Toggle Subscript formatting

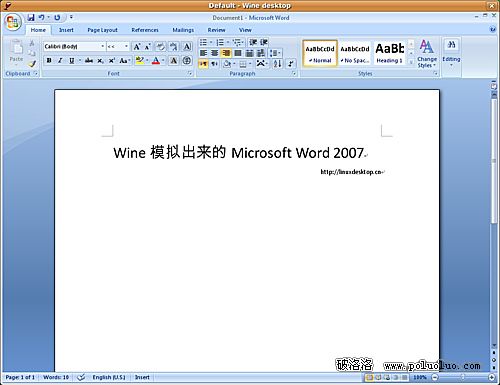pyautogui.click(x=100, y=61)
